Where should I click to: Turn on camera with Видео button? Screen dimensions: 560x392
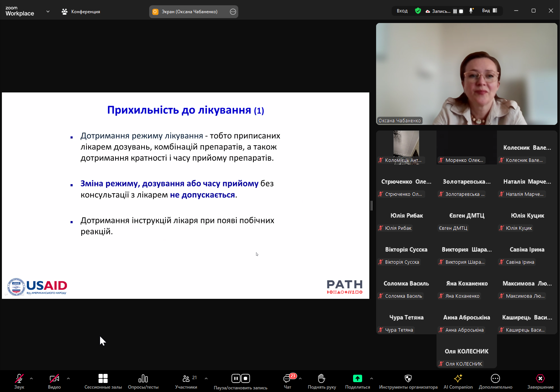tap(54, 378)
